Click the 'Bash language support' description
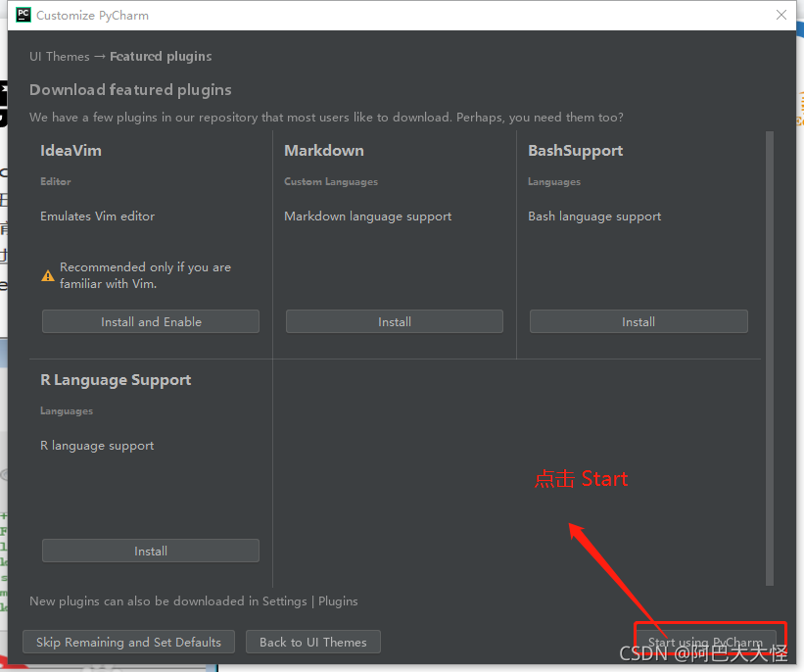804x672 pixels. (x=594, y=216)
